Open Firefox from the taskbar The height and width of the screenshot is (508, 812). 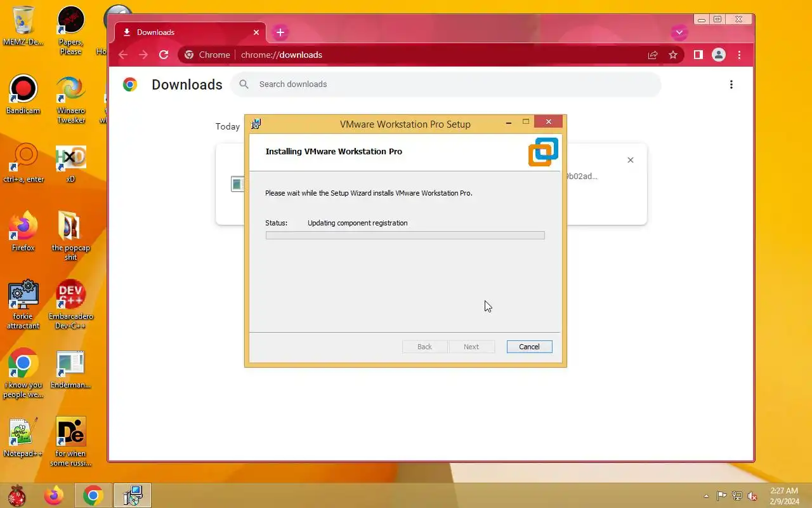click(54, 495)
